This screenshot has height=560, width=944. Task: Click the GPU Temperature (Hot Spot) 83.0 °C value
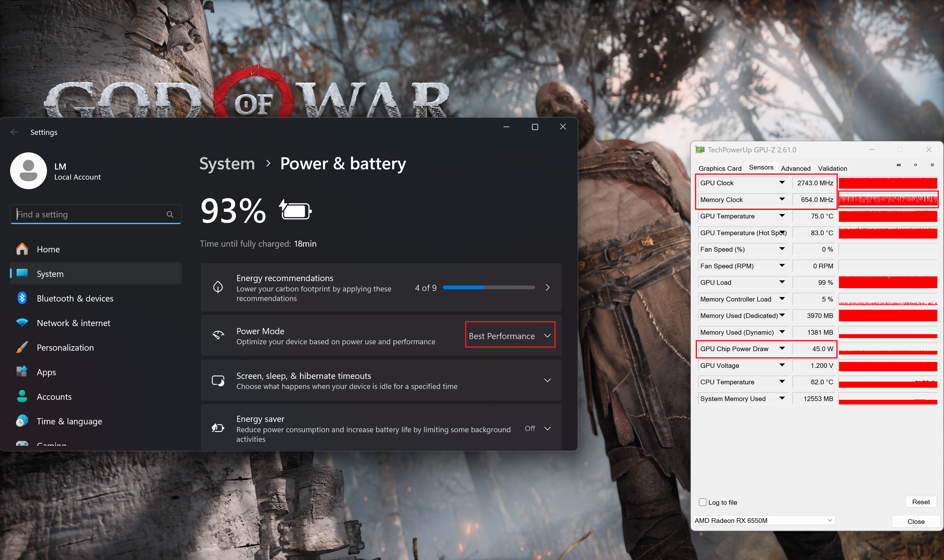coord(813,232)
